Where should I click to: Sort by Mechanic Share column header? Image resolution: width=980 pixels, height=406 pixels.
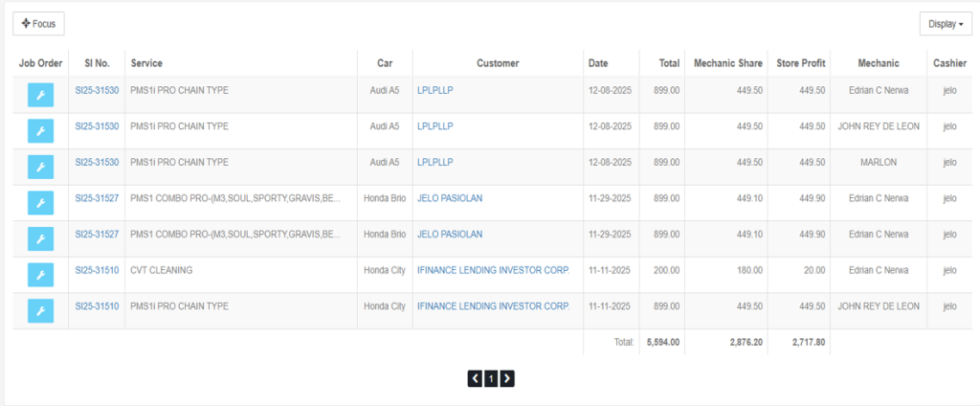point(727,63)
